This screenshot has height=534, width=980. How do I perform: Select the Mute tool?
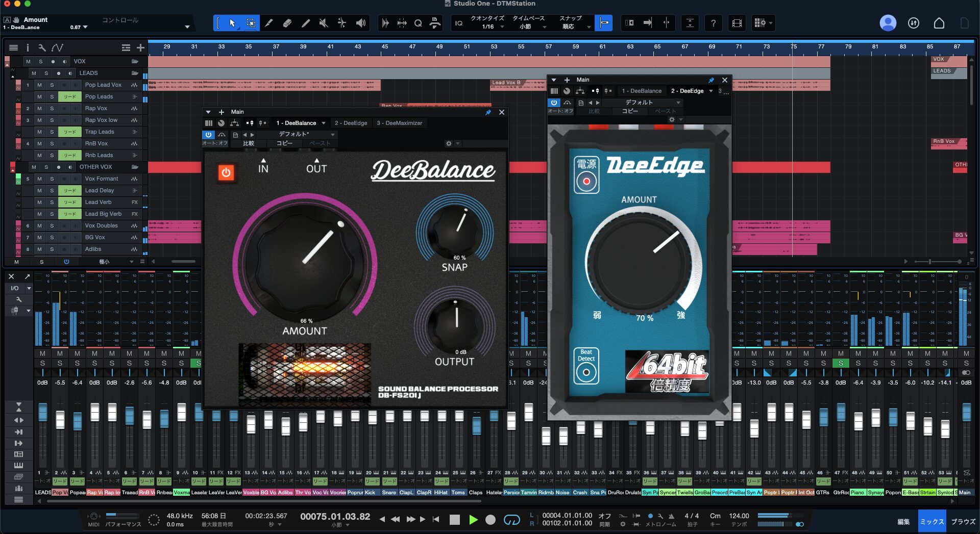point(324,23)
